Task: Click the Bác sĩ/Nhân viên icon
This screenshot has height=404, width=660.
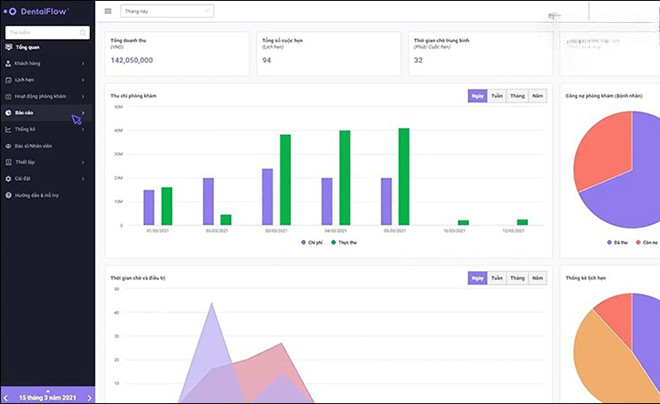Action: point(8,145)
